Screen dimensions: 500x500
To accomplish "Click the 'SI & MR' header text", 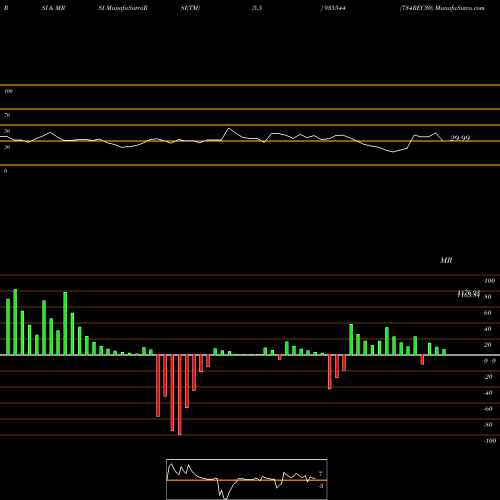I will coord(53,8).
